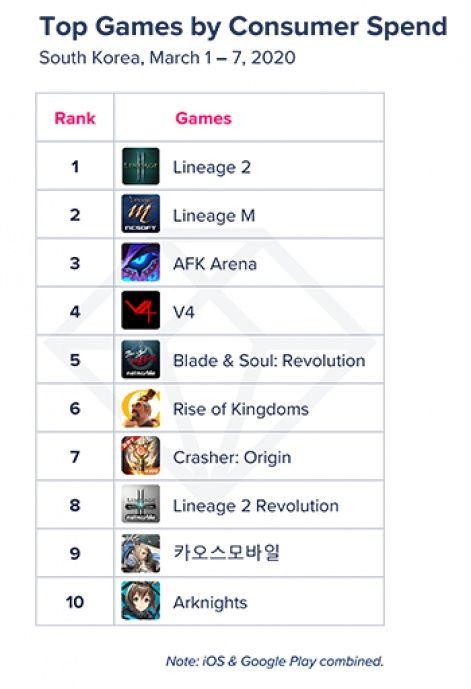Select the AFK Arena text label

[x=215, y=264]
